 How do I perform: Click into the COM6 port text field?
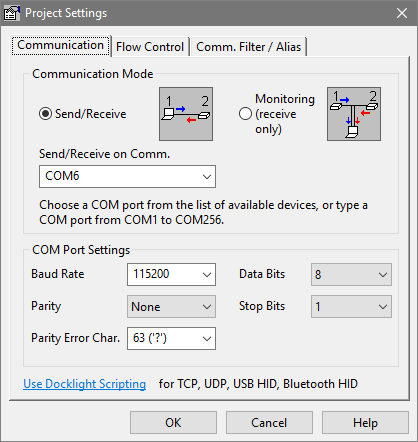point(120,176)
